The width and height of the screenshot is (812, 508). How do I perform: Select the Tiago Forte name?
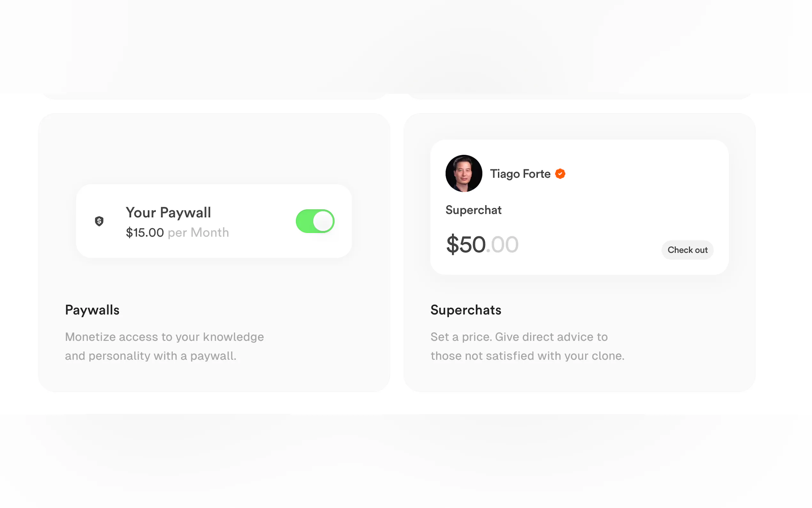[520, 174]
